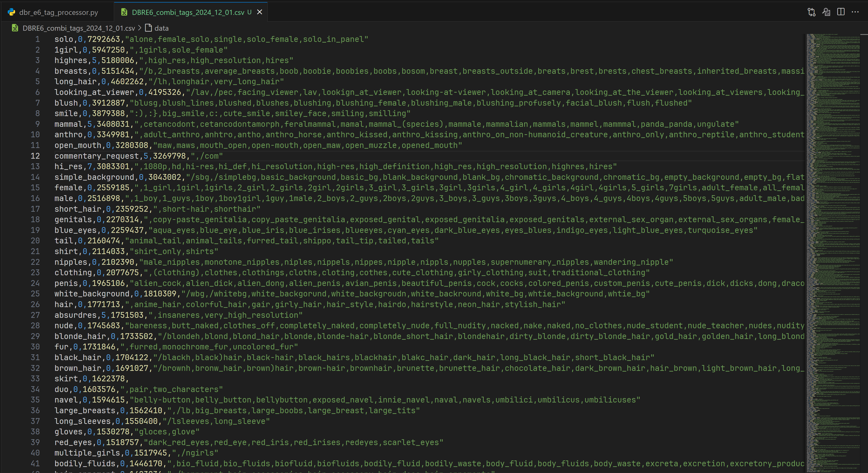The image size is (868, 473).
Task: Click line number 1 in the gutter
Action: pos(37,39)
